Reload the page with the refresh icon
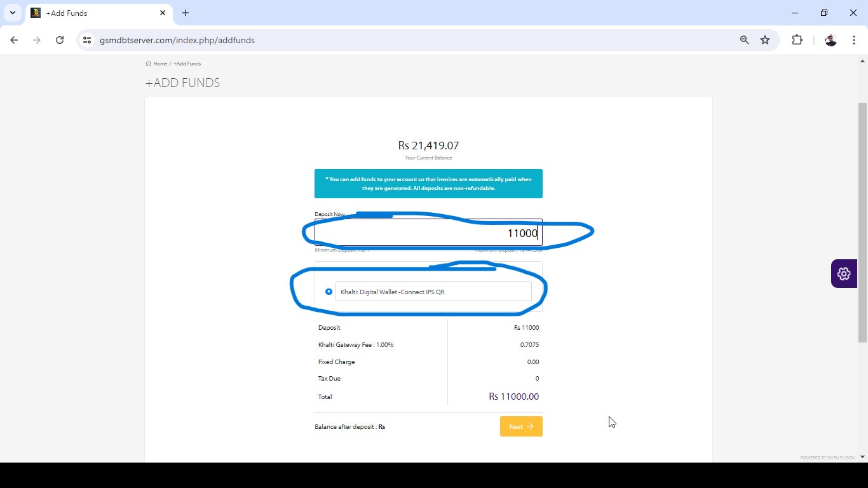The width and height of the screenshot is (868, 488). pos(60,40)
